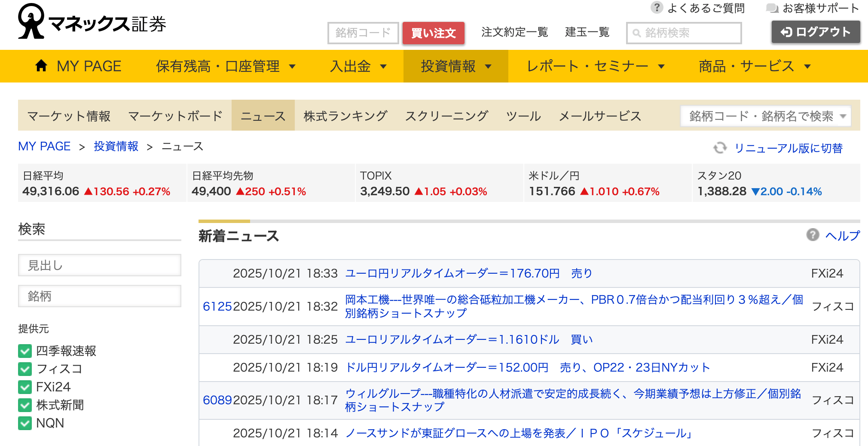The width and height of the screenshot is (868, 446).
Task: Click the customer support chat icon
Action: 772,8
